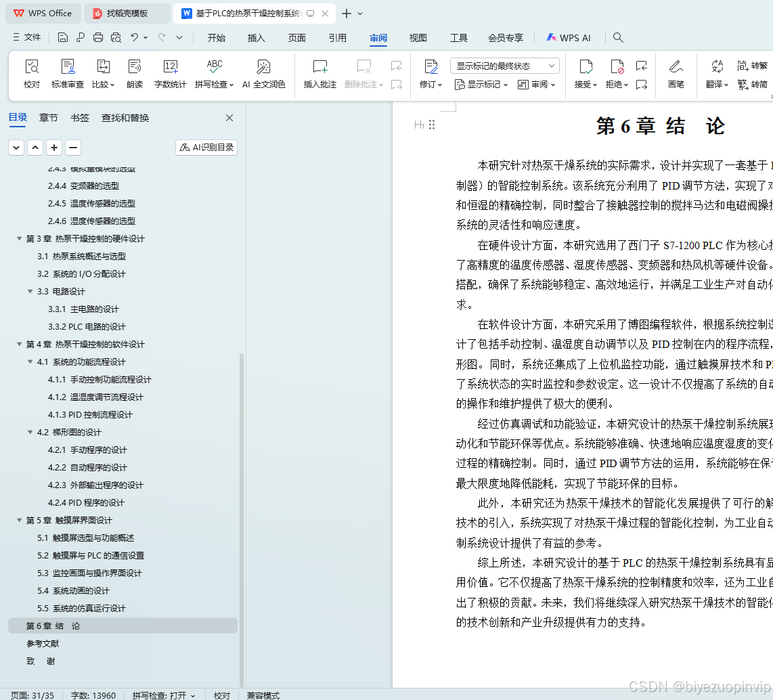The height and width of the screenshot is (700, 773).
Task: Collapse 第3章 热泵干燥控制的硬件设计
Action: (19, 238)
